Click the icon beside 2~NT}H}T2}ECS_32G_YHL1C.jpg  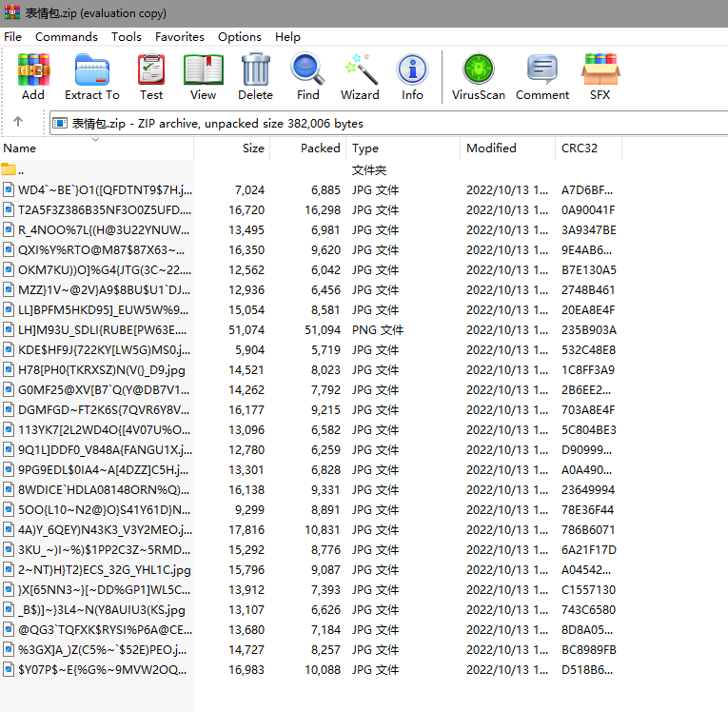tap(9, 569)
